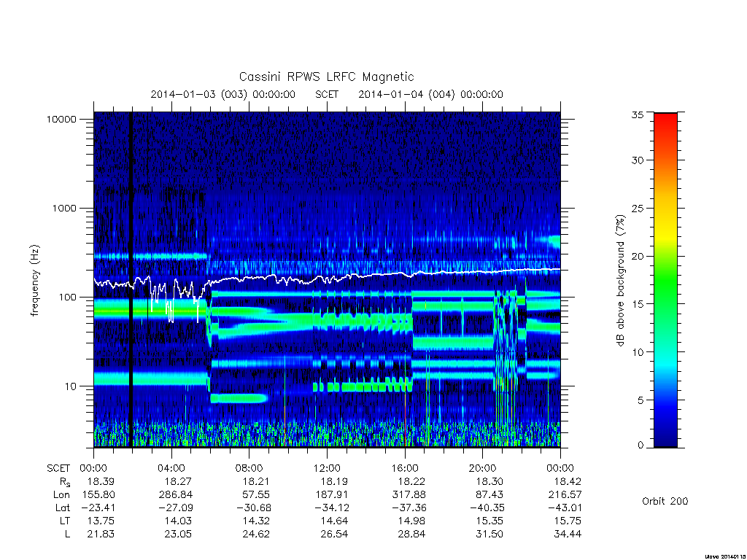Select the 16:00 SCET time label
747x560 pixels.
point(405,468)
